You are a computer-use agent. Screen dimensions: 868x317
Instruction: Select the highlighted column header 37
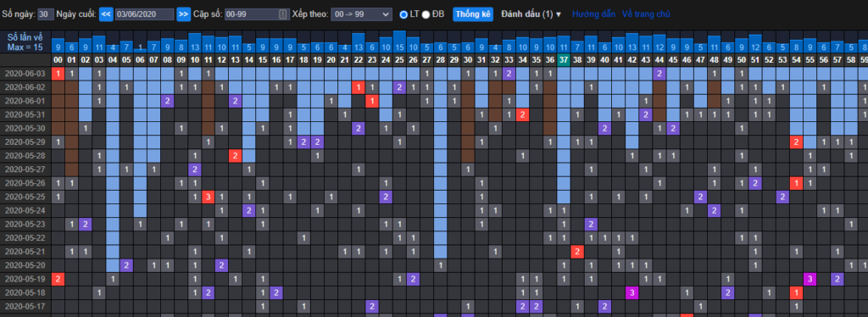[x=564, y=59]
